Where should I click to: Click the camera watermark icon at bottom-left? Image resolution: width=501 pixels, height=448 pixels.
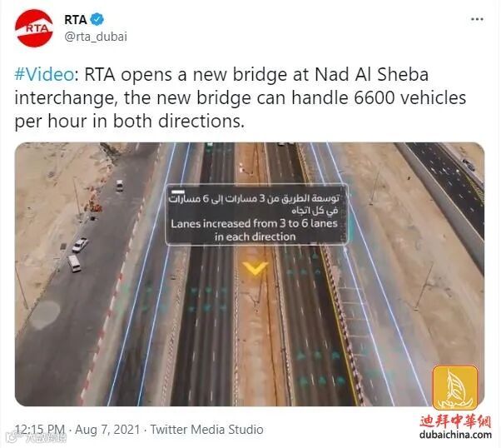click(13, 437)
